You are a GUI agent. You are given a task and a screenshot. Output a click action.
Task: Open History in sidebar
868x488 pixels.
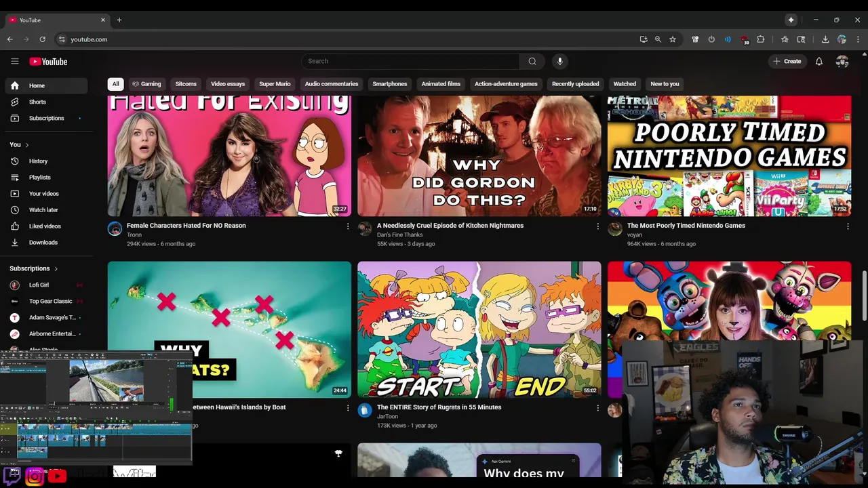46,161
